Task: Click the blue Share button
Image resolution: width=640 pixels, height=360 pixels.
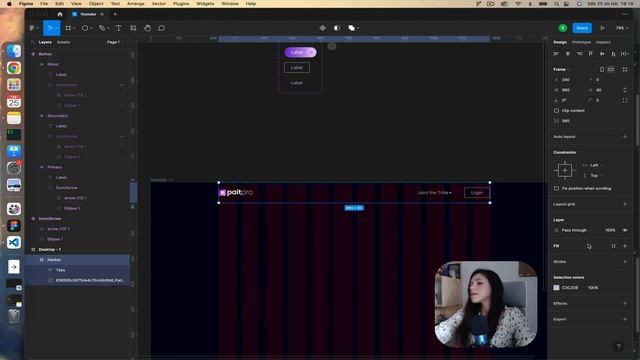Action: pyautogui.click(x=582, y=28)
